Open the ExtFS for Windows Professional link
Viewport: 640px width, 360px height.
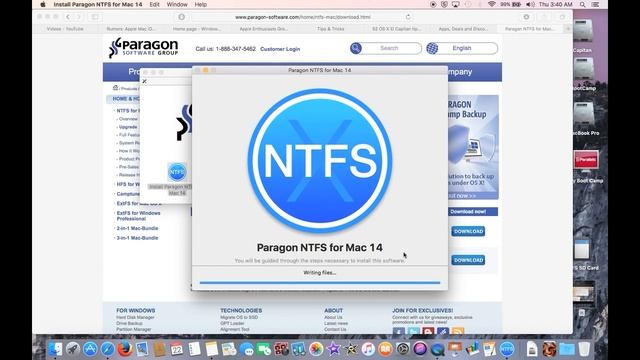click(138, 216)
